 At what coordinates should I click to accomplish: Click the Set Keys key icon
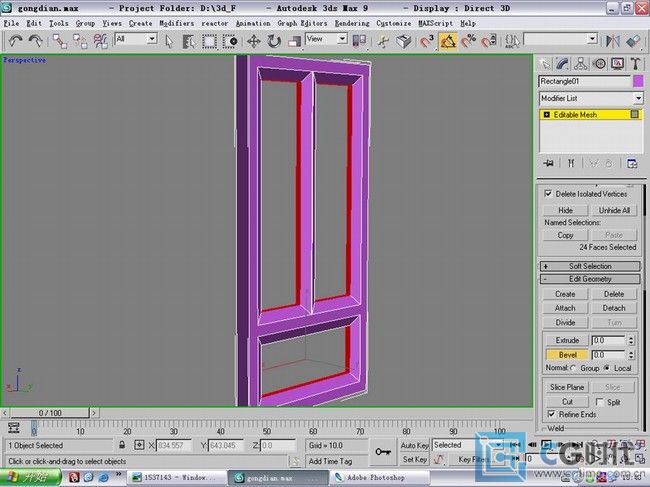coord(383,452)
